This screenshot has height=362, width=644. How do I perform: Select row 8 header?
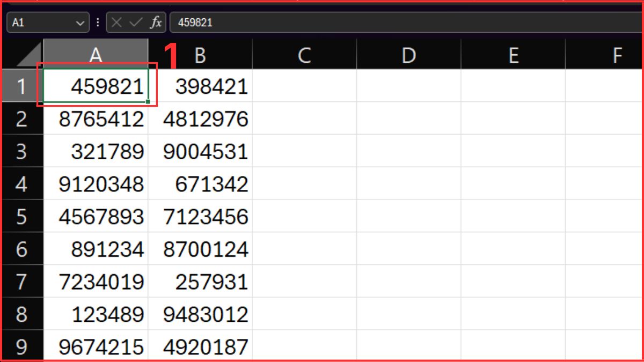coord(23,314)
